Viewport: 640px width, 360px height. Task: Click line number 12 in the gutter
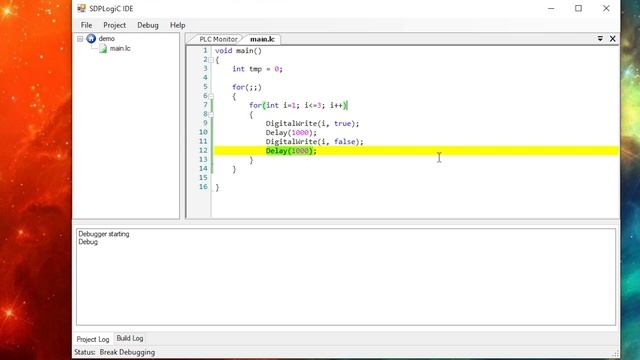(203, 150)
